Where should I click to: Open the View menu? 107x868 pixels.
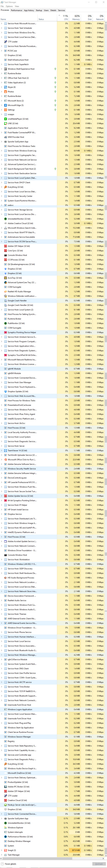(17, 6)
